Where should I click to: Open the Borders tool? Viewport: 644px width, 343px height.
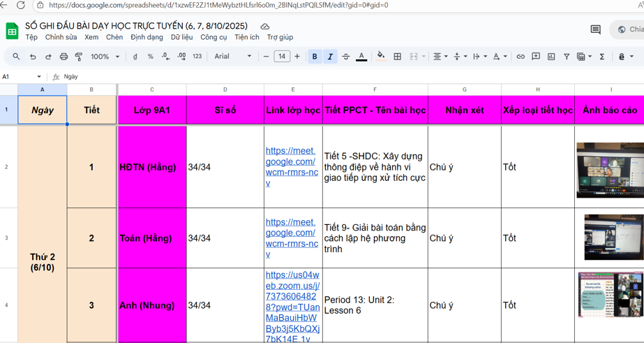click(398, 57)
